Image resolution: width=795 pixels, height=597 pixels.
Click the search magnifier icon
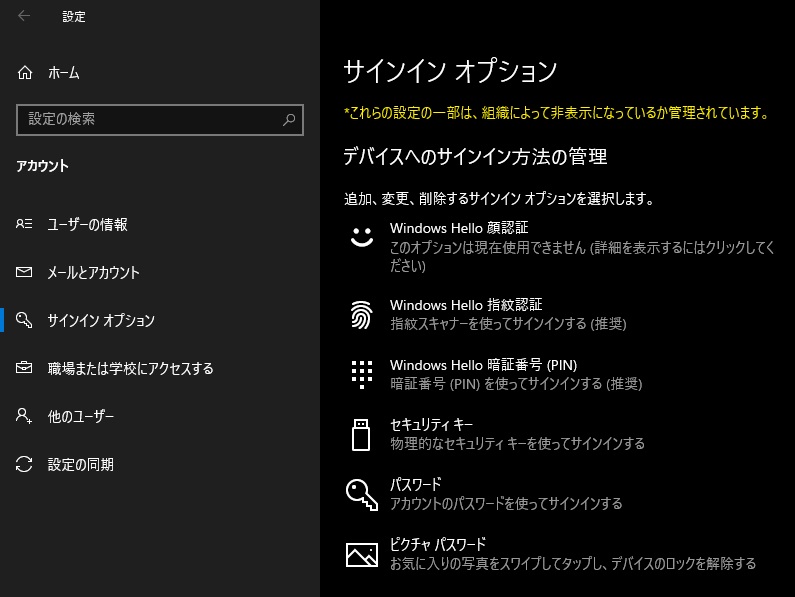tap(289, 119)
